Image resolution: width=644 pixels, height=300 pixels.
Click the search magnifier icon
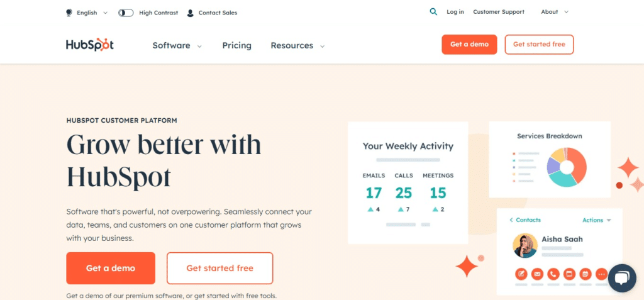pos(433,12)
